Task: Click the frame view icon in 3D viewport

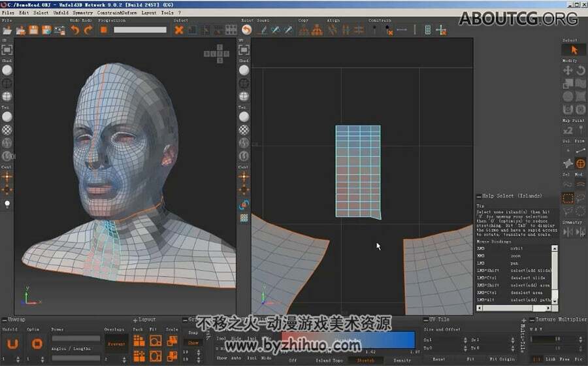Action: pyautogui.click(x=7, y=50)
